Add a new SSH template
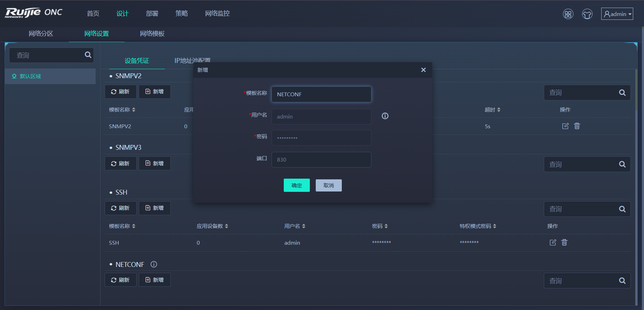This screenshot has height=310, width=644. (x=155, y=208)
